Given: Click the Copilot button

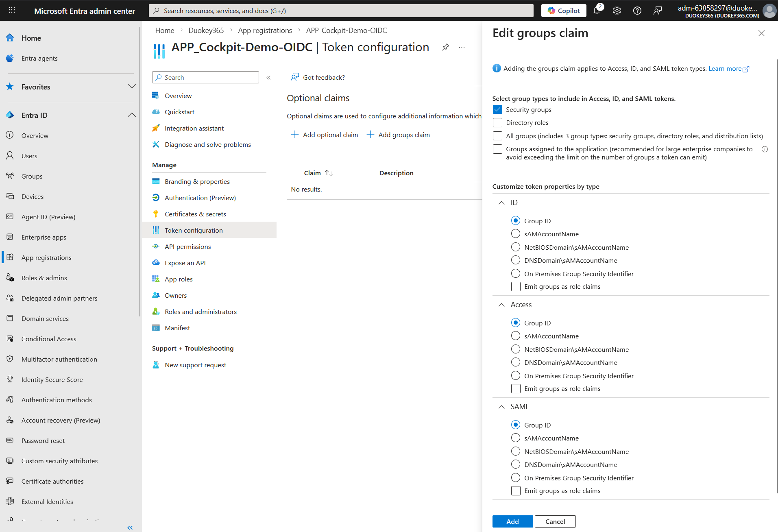Looking at the screenshot, I should (564, 11).
